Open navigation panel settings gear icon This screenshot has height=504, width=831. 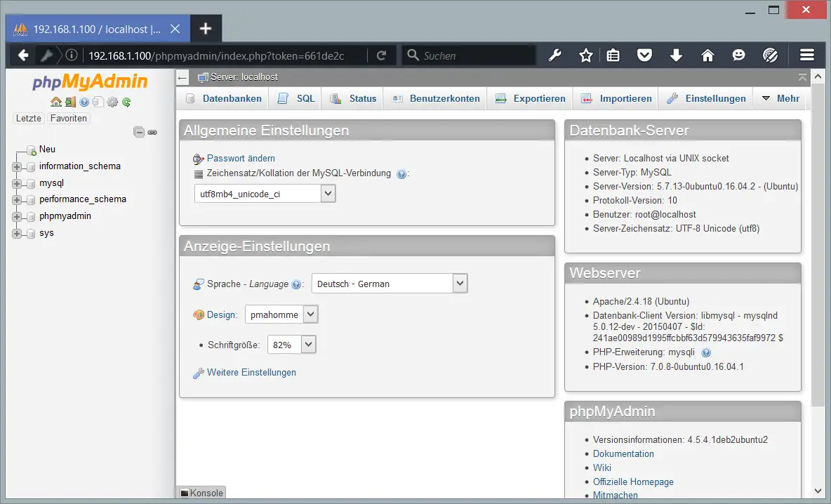click(112, 102)
